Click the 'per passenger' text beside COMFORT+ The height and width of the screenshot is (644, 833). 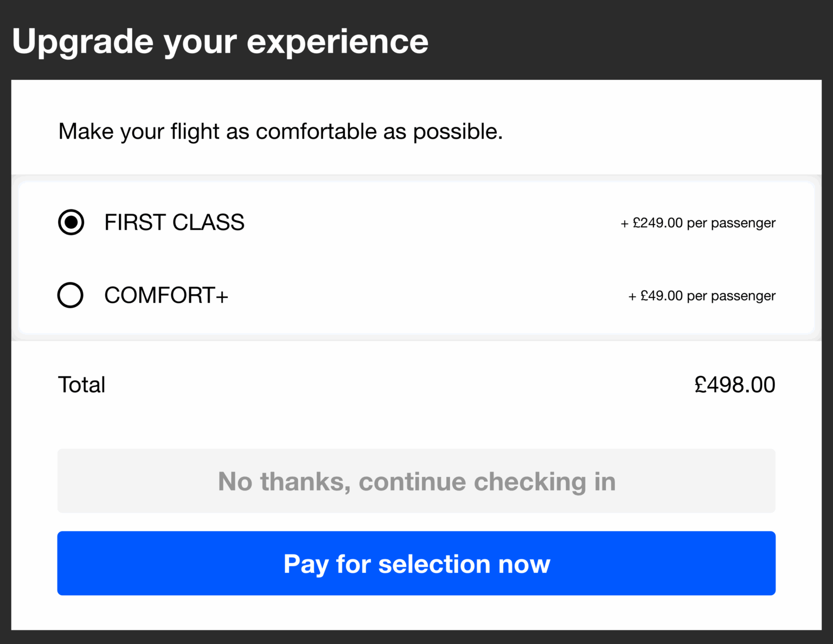tap(731, 296)
